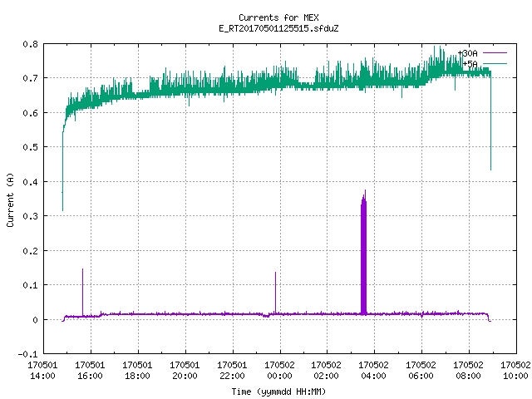Viewport: 532px width, 399px height.
Task: Click the "0.4" y-axis tick label
Action: 30,182
